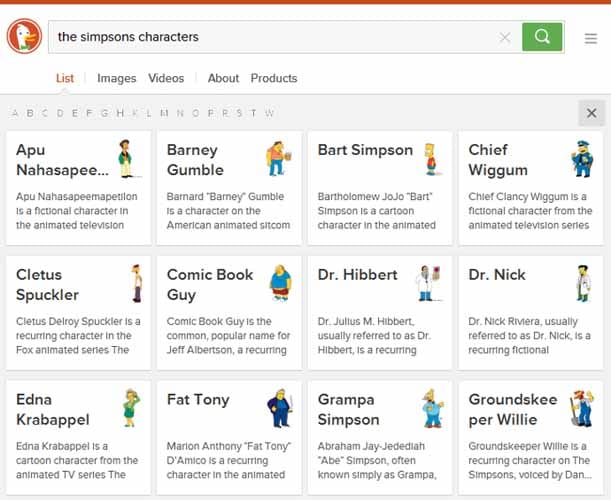Click description 'Abraham Jay-Jedediah "Abe" Simpson'
The height and width of the screenshot is (500, 611).
[x=377, y=460]
